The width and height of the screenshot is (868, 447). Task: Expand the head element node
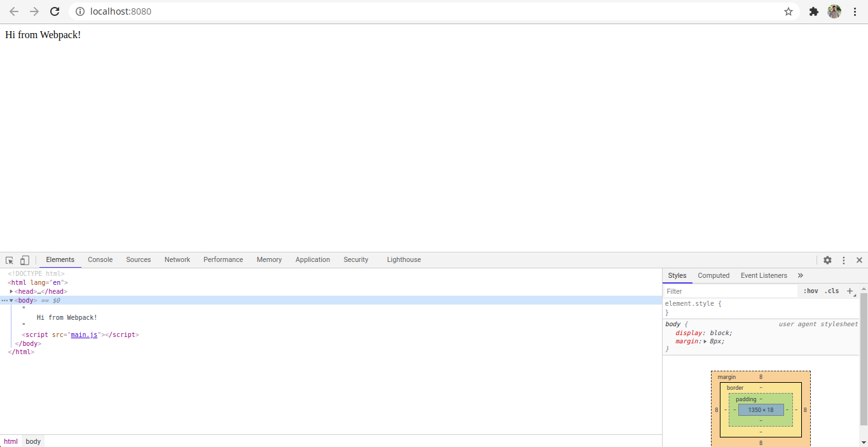[11, 291]
